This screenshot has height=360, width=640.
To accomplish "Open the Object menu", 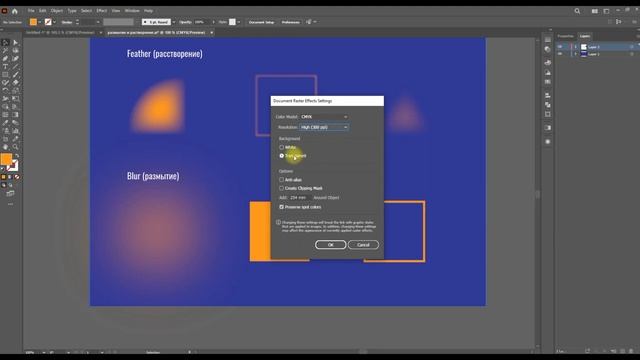I will 57,11.
